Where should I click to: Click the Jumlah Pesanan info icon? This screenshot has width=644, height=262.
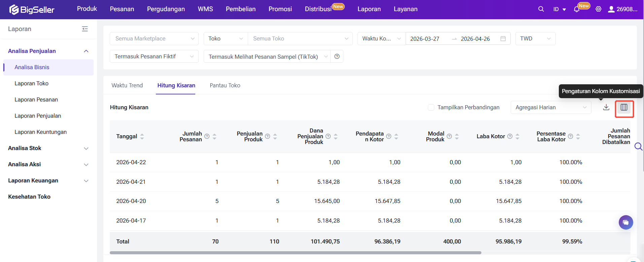click(x=207, y=137)
